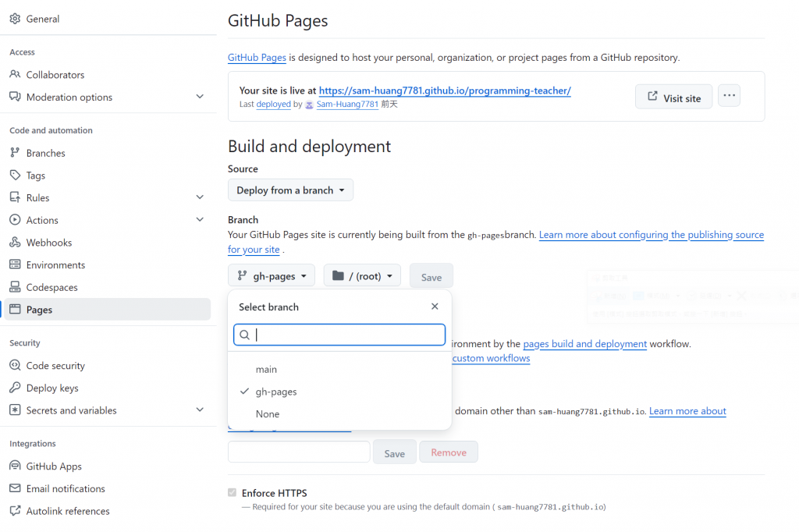
Task: Click the Tags label icon
Action: [x=15, y=175]
